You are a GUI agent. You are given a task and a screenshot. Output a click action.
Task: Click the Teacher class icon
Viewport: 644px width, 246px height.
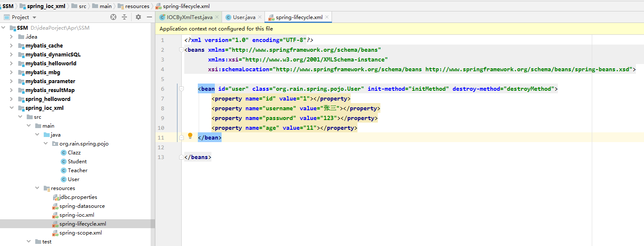pos(64,171)
